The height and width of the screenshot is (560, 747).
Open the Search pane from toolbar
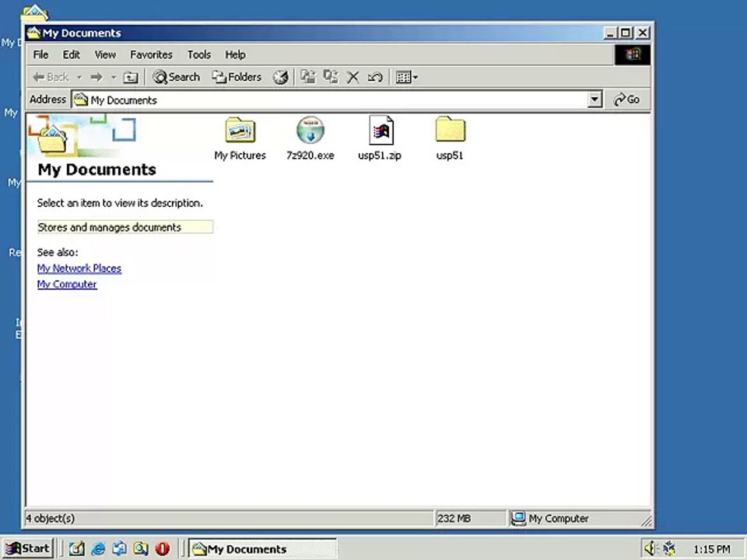pyautogui.click(x=176, y=77)
